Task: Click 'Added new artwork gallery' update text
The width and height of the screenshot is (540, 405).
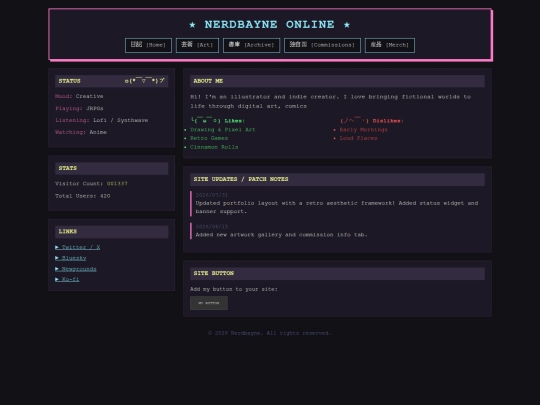Action: (282, 235)
